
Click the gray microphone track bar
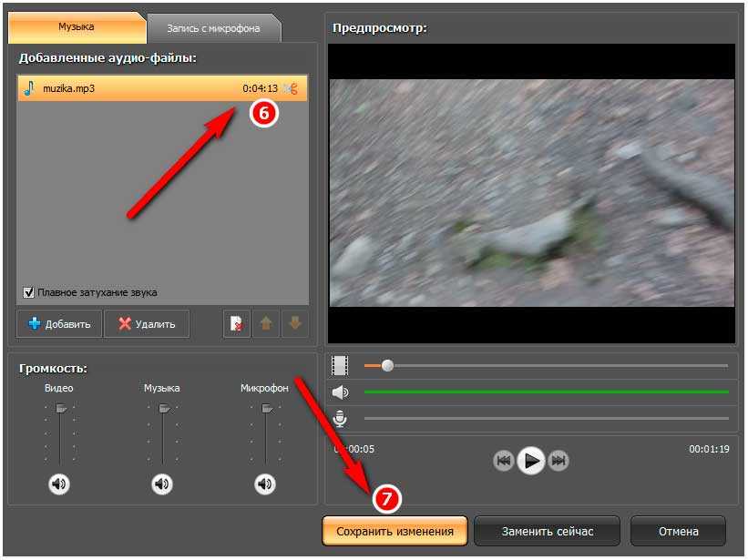547,419
